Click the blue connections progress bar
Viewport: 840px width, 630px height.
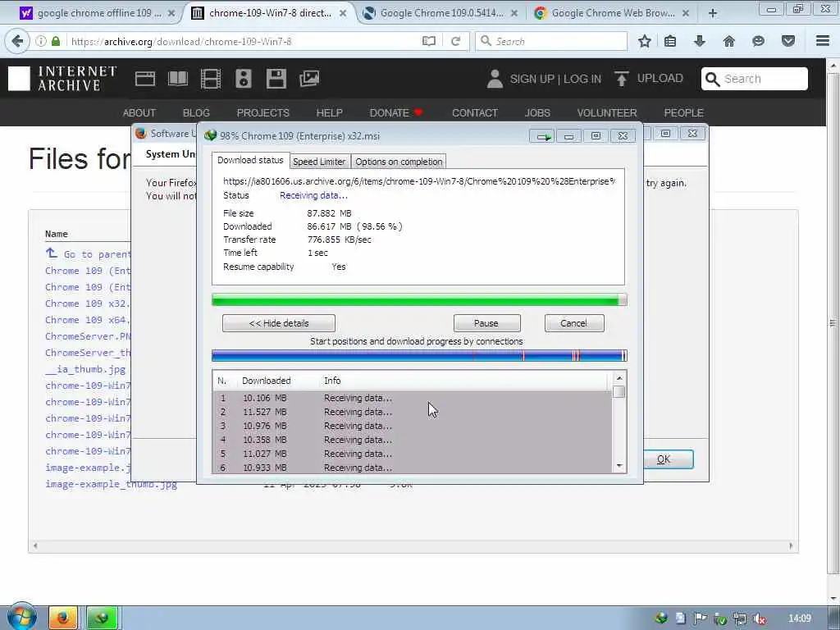(419, 355)
